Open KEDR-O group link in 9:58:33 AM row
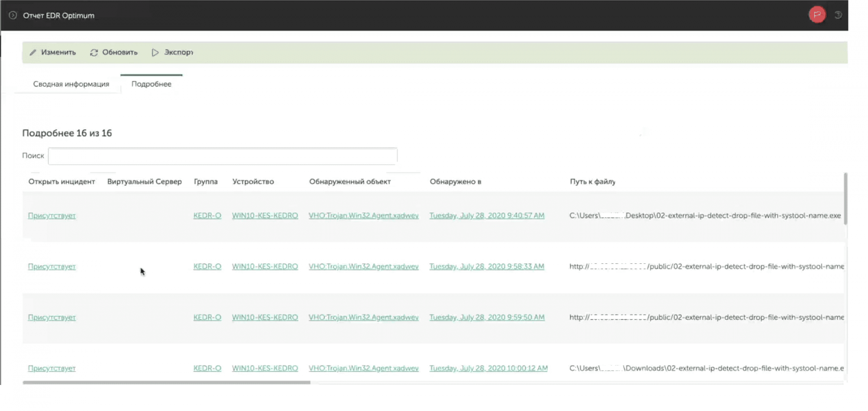 click(207, 266)
